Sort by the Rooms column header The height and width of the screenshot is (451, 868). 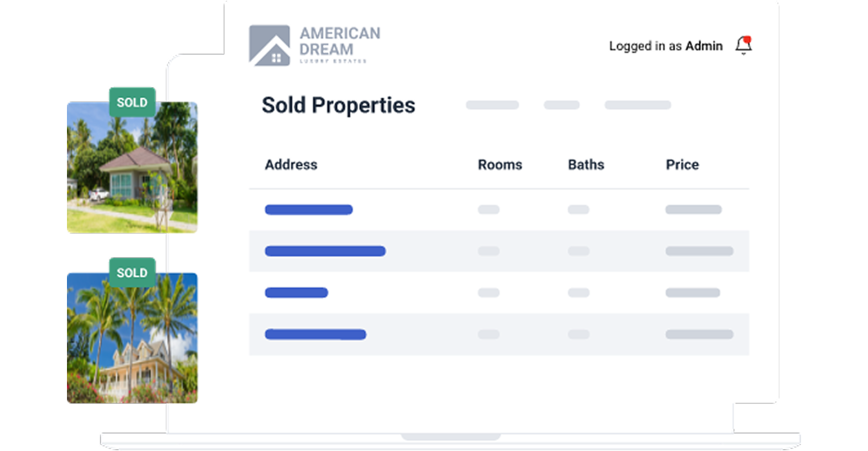click(x=500, y=165)
